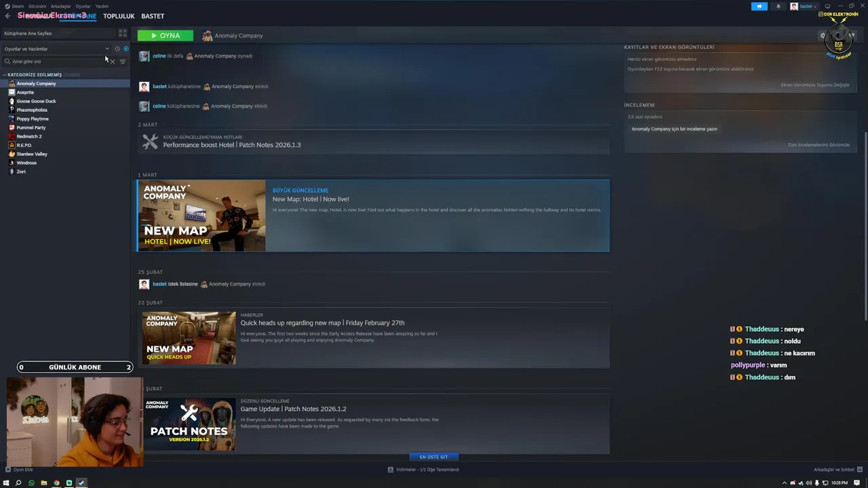868x488 pixels.
Task: Open the Oyunlar menu
Action: (83, 6)
